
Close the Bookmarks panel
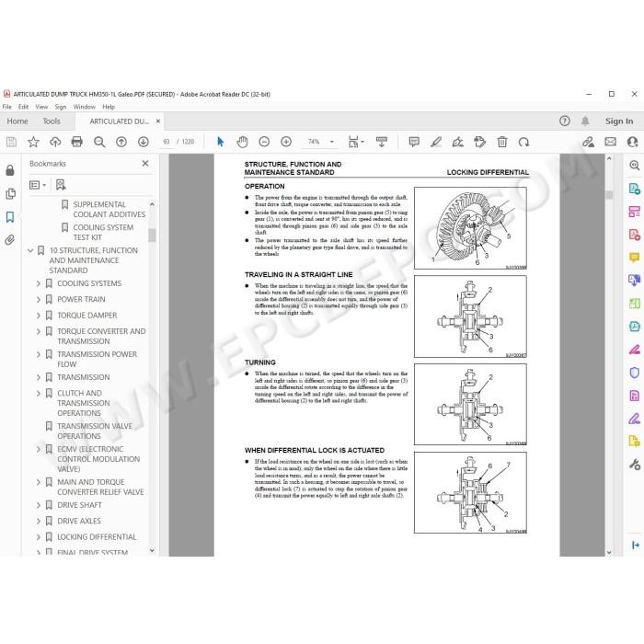click(x=145, y=164)
